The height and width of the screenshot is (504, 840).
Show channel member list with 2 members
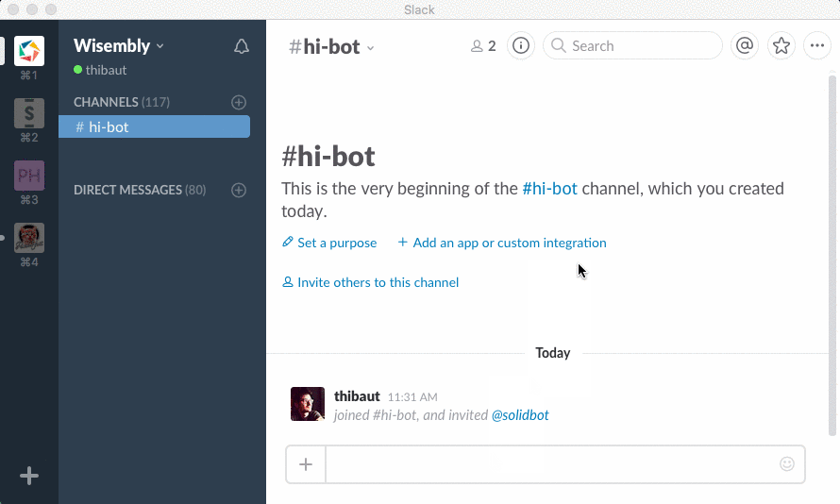pyautogui.click(x=483, y=46)
